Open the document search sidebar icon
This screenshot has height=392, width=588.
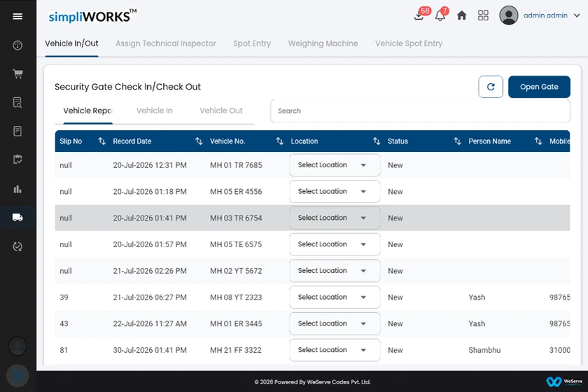tap(17, 102)
